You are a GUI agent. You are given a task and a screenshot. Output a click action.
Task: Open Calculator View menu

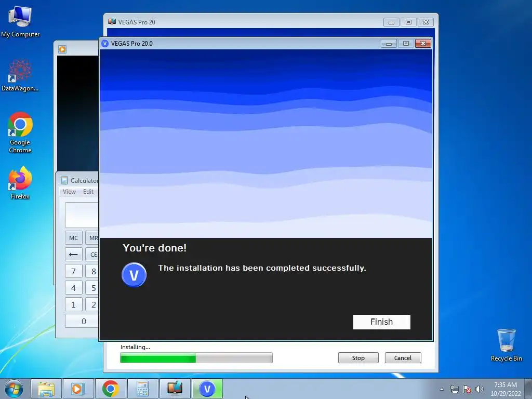tap(69, 192)
